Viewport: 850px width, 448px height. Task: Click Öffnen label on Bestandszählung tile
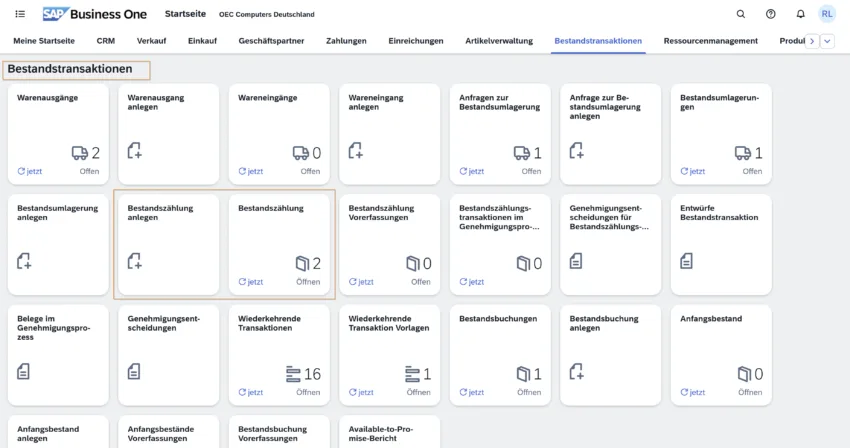308,282
